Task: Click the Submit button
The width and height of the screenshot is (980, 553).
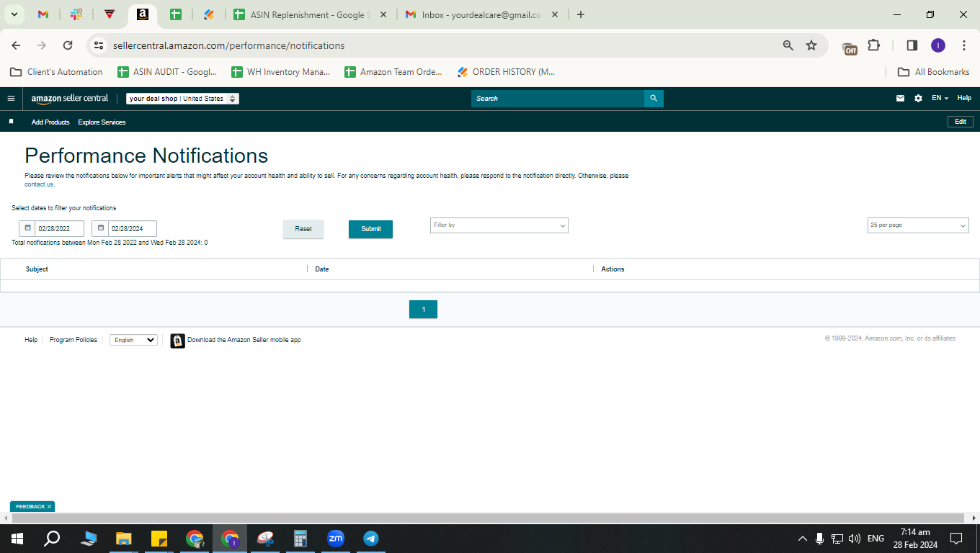Action: (371, 229)
